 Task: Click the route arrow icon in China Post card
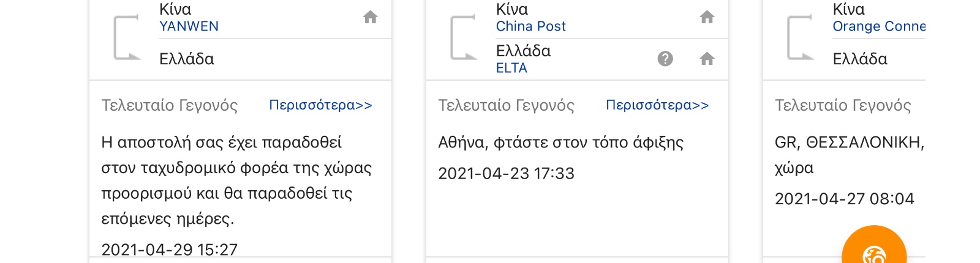pyautogui.click(x=464, y=38)
